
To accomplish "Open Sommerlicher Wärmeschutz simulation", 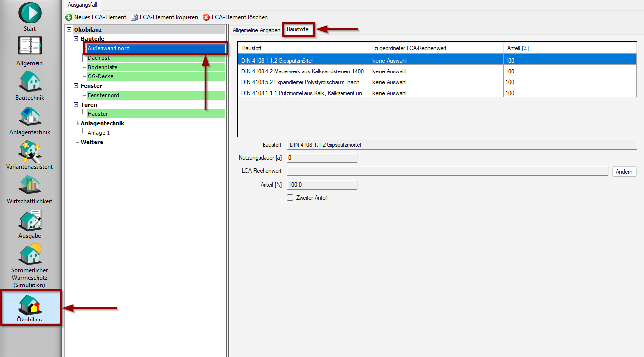I will (x=30, y=254).
